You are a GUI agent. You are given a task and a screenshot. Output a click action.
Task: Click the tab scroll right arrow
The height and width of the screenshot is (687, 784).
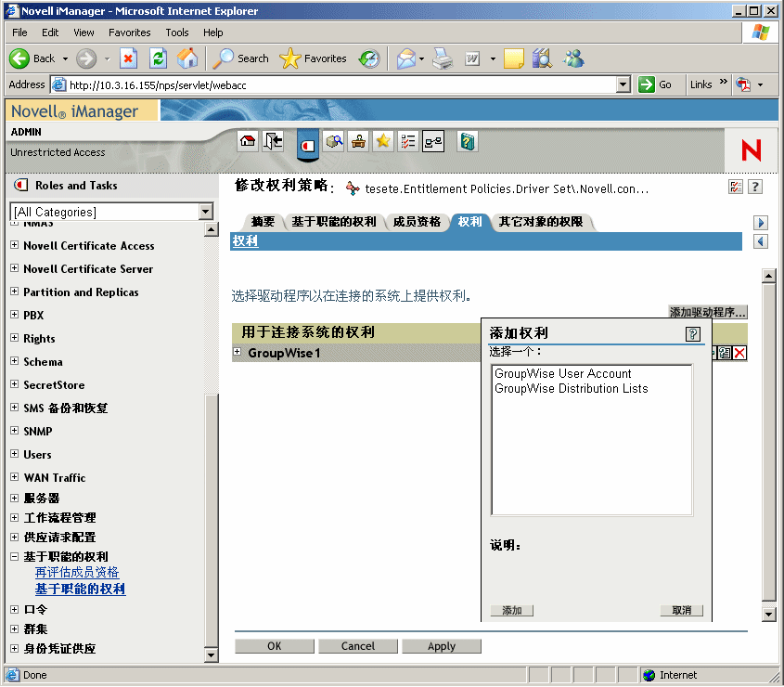click(x=761, y=223)
